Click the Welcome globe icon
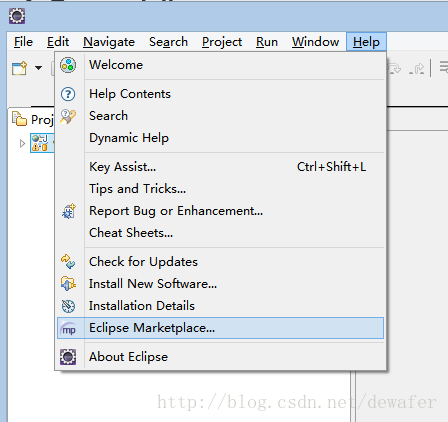 coord(68,65)
